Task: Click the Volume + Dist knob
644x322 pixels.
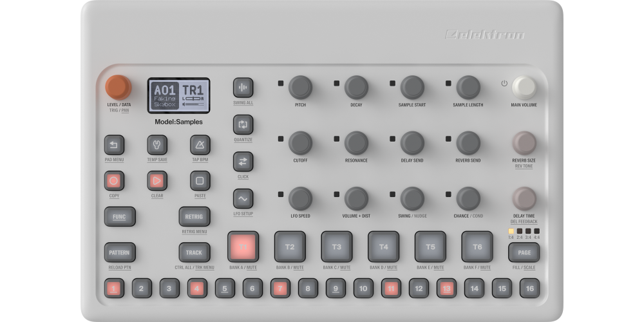Action: point(356,199)
